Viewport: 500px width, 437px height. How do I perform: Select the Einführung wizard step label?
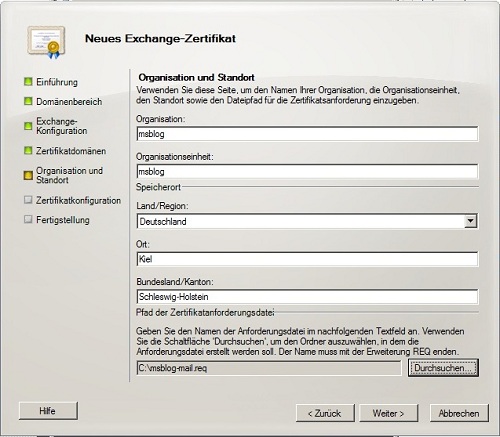pos(57,82)
